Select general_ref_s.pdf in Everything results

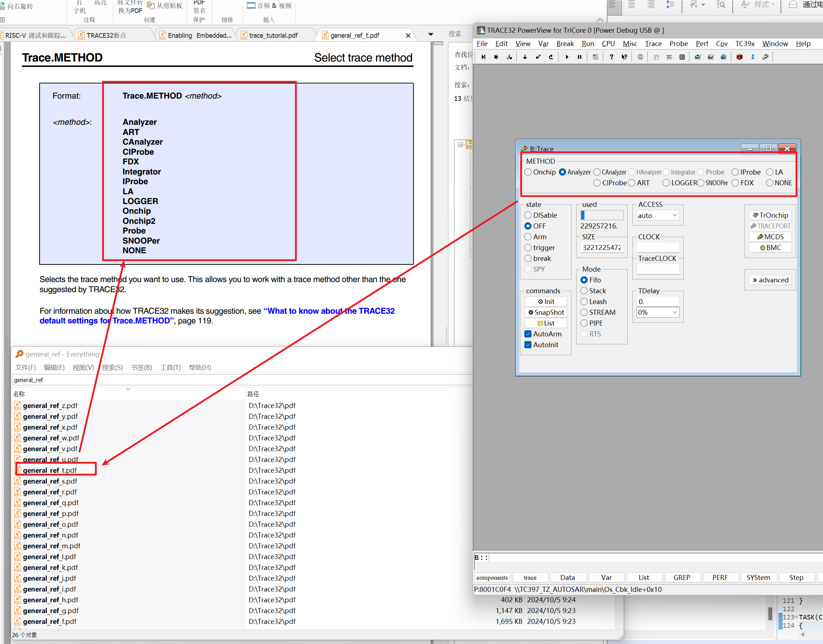50,481
